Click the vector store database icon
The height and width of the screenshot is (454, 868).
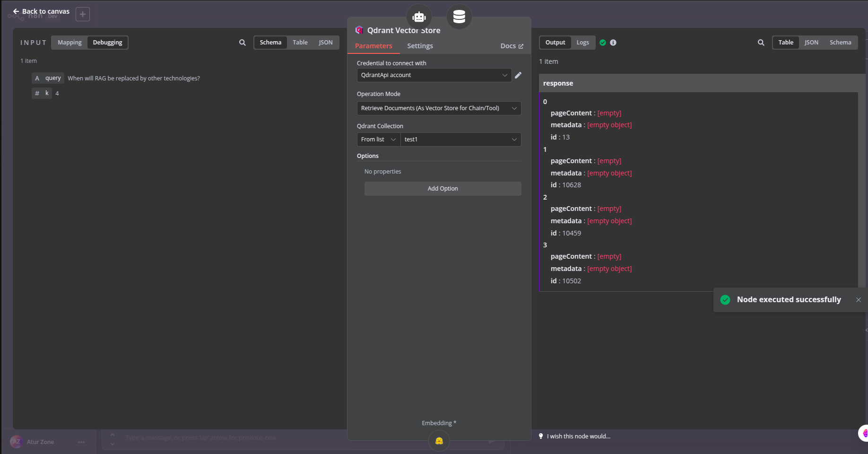pos(459,17)
